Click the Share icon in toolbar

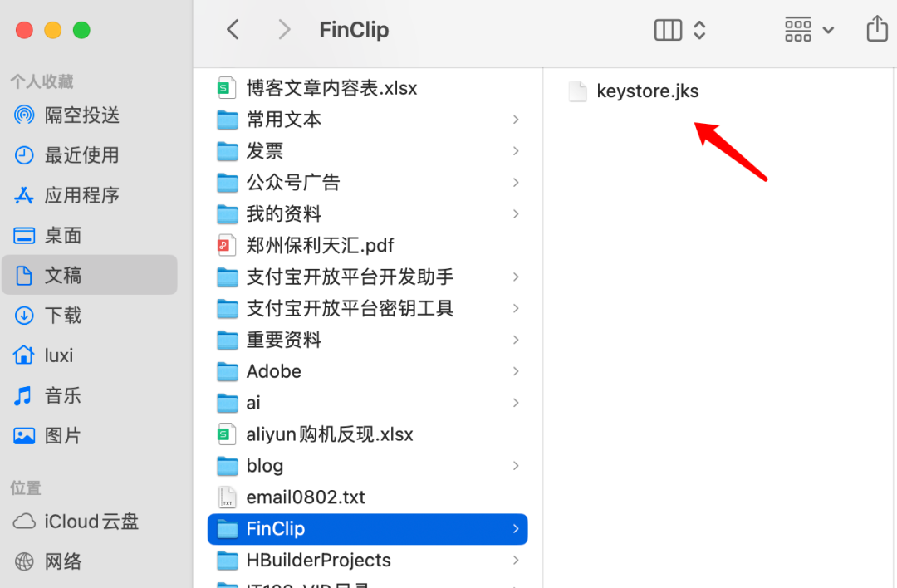click(x=877, y=28)
